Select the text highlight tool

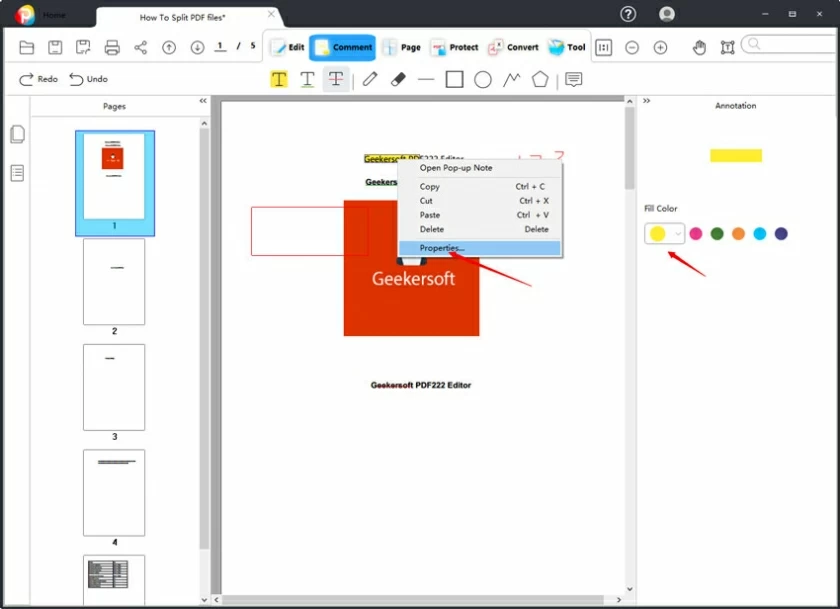point(279,79)
